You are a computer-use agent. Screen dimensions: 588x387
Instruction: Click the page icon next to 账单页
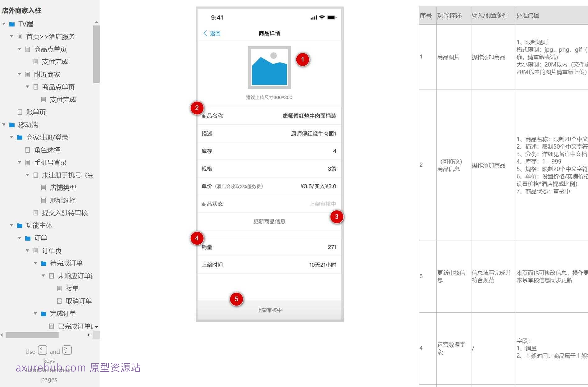pyautogui.click(x=20, y=112)
